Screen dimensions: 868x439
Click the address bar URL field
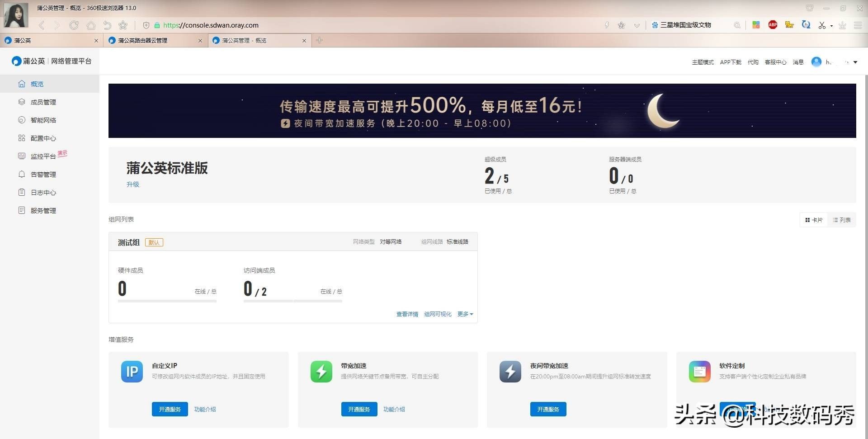pos(375,25)
